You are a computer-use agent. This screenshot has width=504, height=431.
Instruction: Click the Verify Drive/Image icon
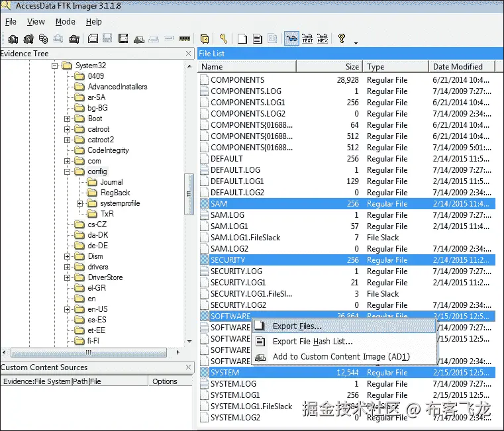point(169,38)
